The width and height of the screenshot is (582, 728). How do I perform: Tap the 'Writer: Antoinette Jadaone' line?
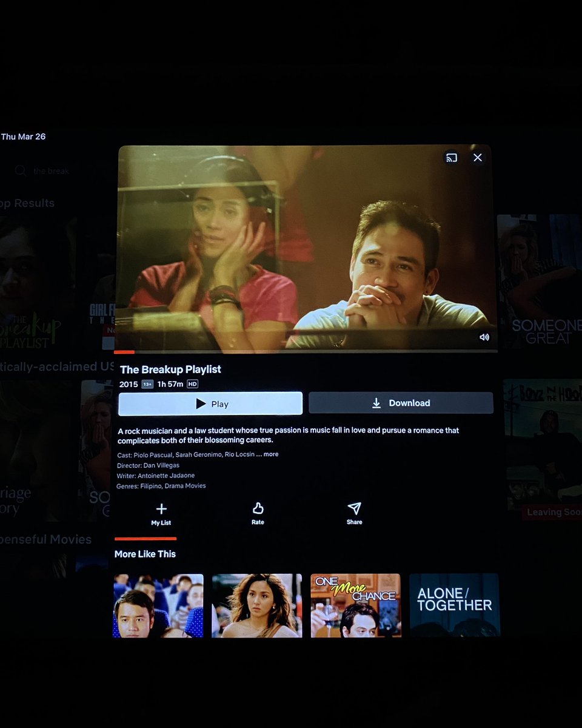coord(156,476)
